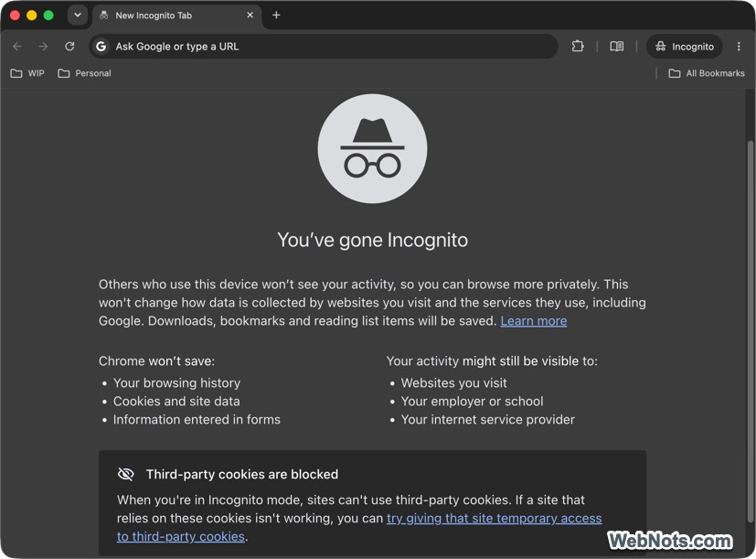Follow the Learn more link

[x=534, y=321]
